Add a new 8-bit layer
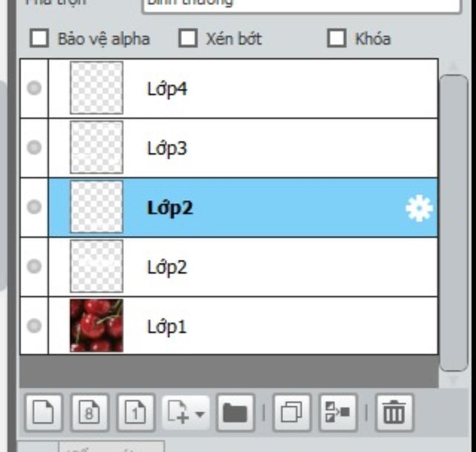 tap(90, 413)
